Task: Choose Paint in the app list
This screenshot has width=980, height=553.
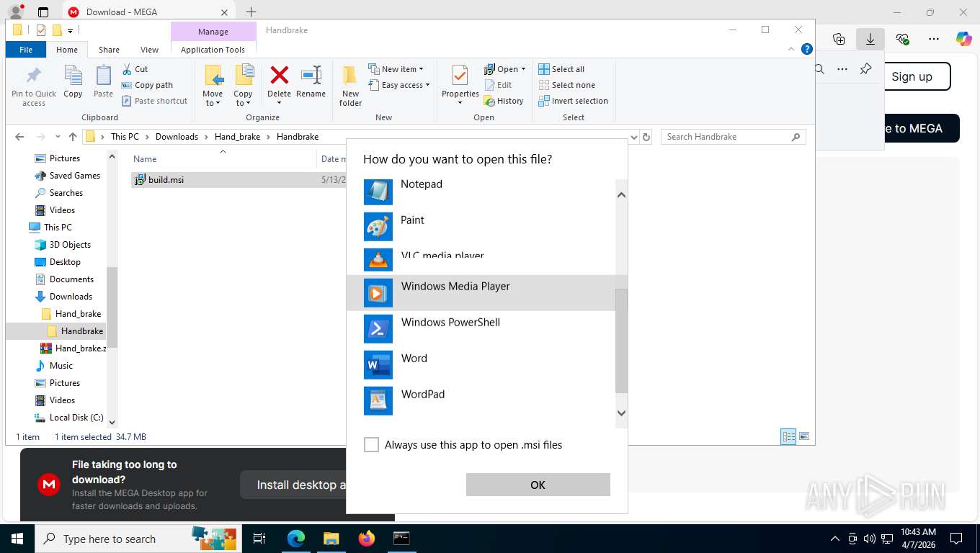Action: pyautogui.click(x=481, y=225)
